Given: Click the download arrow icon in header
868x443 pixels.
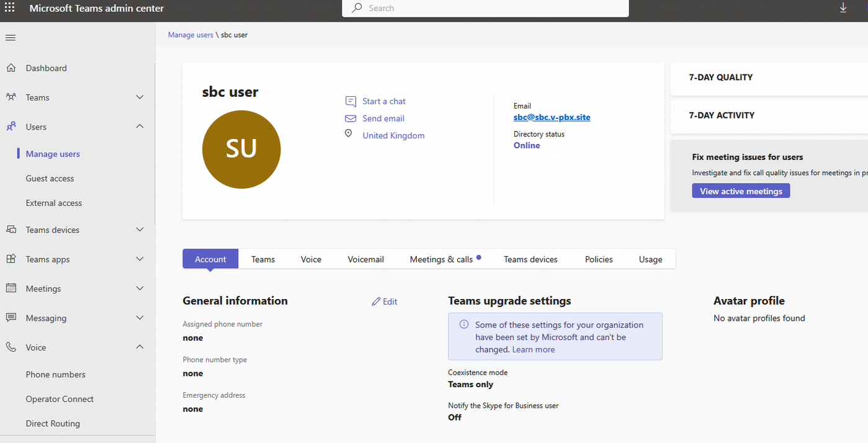Looking at the screenshot, I should [843, 7].
